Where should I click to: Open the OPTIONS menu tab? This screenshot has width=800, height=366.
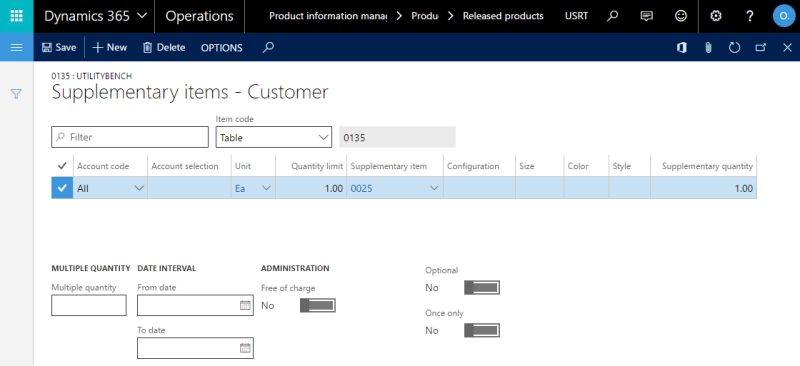click(221, 47)
